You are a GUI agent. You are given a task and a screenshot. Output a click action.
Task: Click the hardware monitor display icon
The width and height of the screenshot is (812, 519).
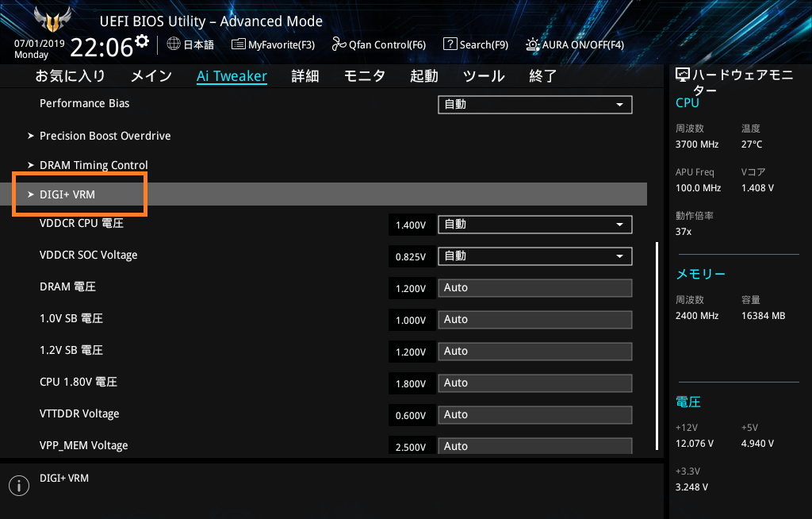click(x=683, y=75)
